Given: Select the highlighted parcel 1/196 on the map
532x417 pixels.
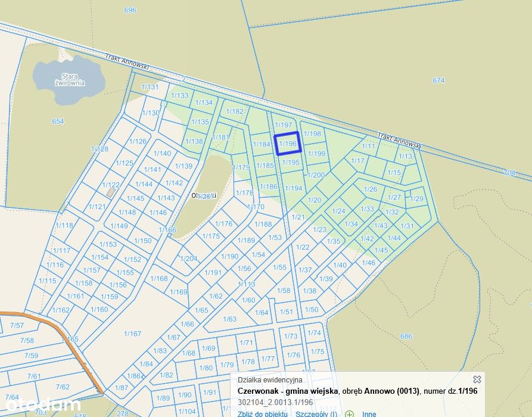Looking at the screenshot, I should click(x=288, y=144).
